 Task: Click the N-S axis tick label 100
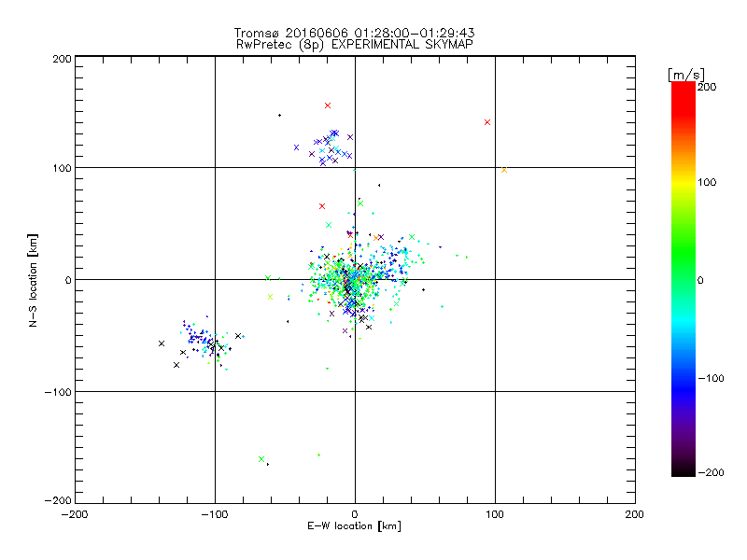pos(63,168)
